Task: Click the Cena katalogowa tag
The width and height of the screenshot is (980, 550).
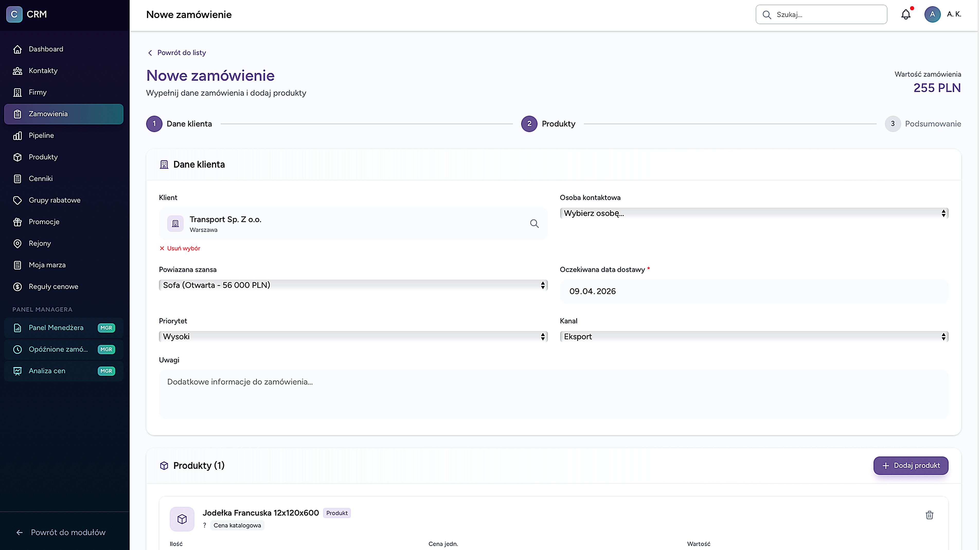Action: (237, 525)
